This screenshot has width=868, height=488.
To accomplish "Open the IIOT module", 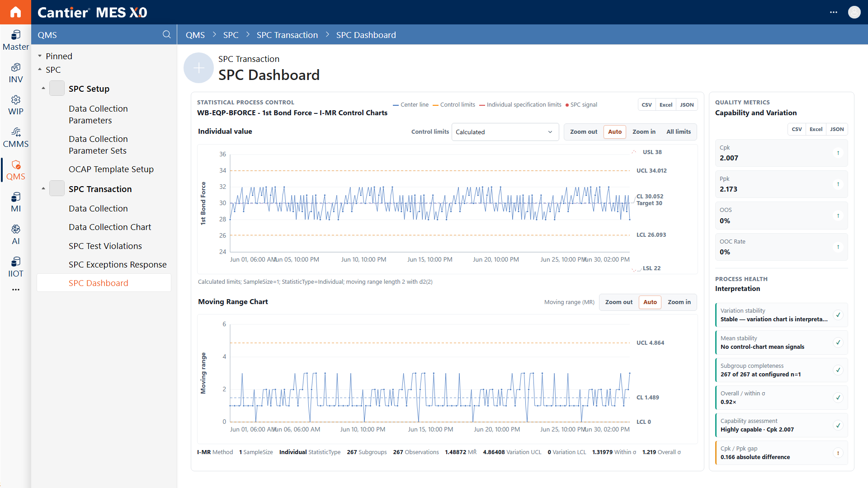I will click(x=15, y=267).
